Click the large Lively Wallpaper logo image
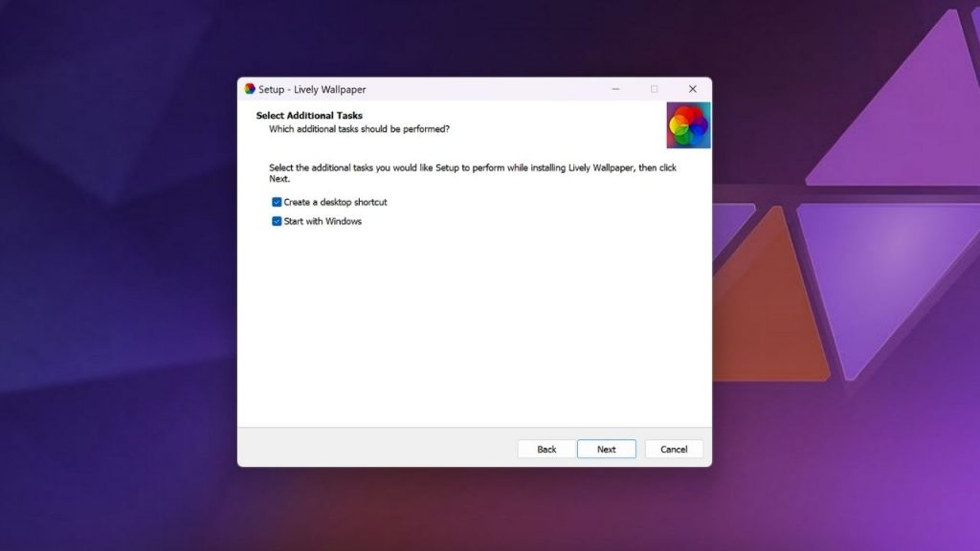This screenshot has width=980, height=551. pos(688,125)
